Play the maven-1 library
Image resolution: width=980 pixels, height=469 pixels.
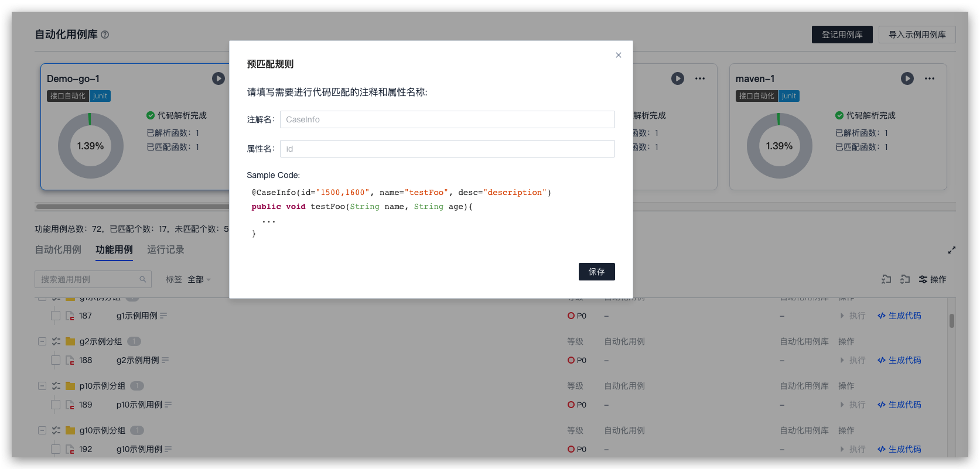pos(907,78)
